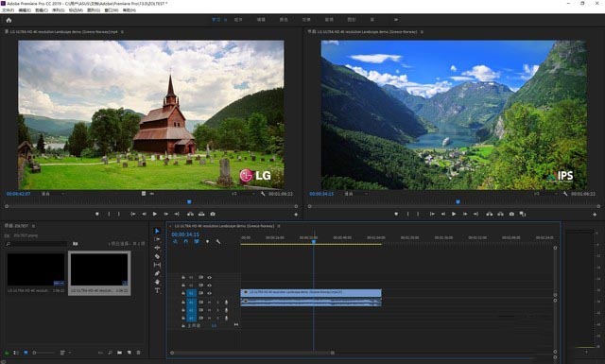Select the Hand tool
Image resolution: width=605 pixels, height=364 pixels.
(x=157, y=282)
